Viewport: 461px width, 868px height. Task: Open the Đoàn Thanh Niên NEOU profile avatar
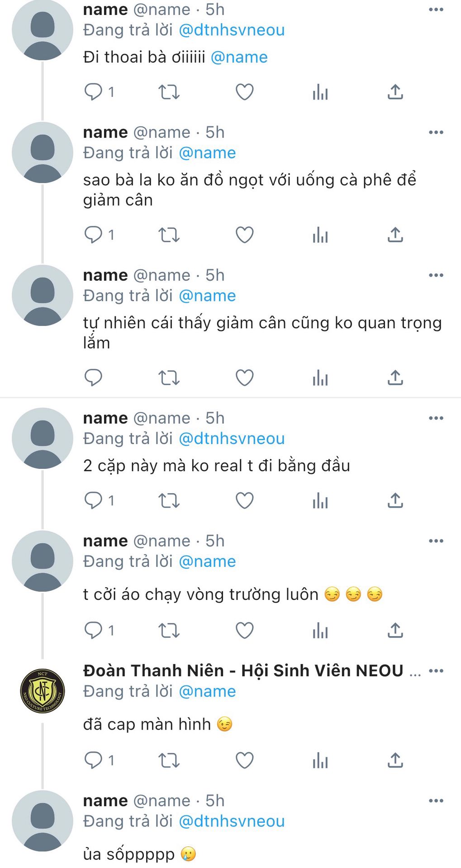pyautogui.click(x=43, y=691)
